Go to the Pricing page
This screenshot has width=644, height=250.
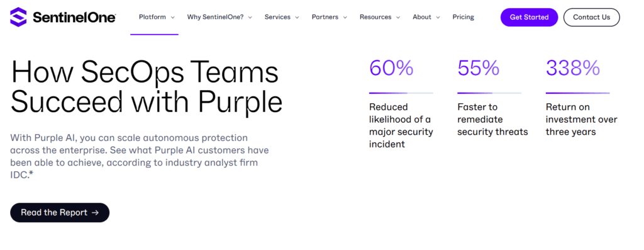[x=464, y=17]
